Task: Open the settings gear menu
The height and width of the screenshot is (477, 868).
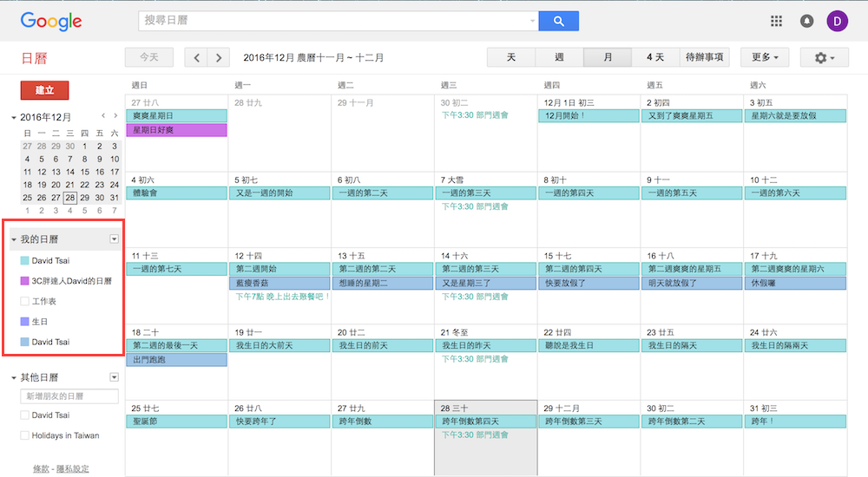Action: (x=824, y=57)
